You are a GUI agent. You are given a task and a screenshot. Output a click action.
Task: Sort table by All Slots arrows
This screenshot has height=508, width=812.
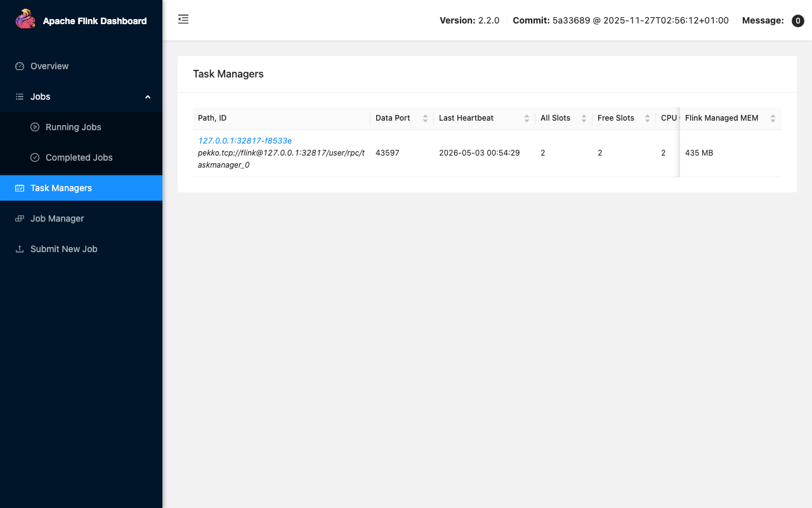click(584, 118)
